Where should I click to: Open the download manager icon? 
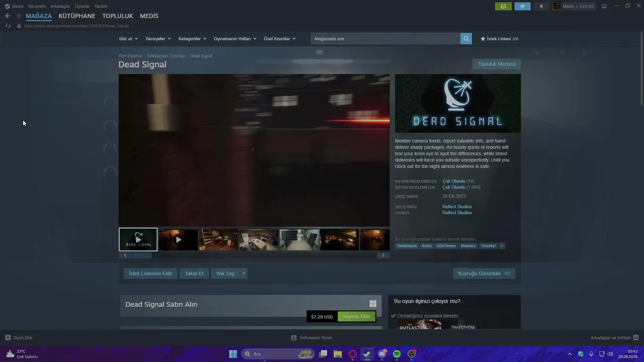(x=294, y=338)
